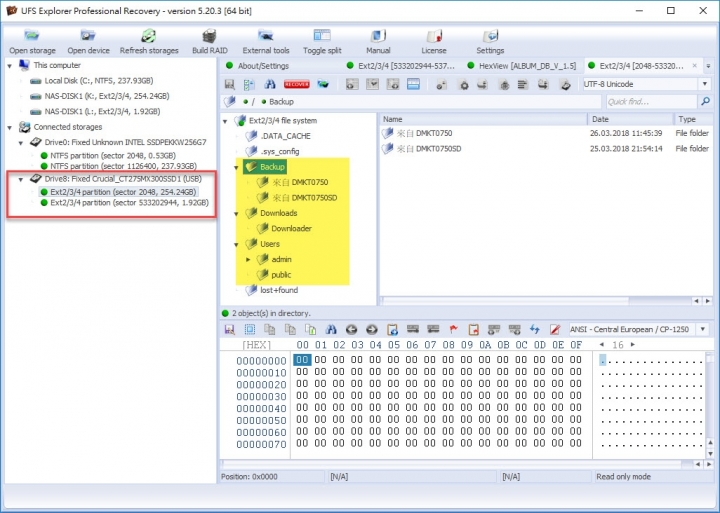
Task: Sort the file list by Type column
Action: tap(693, 119)
